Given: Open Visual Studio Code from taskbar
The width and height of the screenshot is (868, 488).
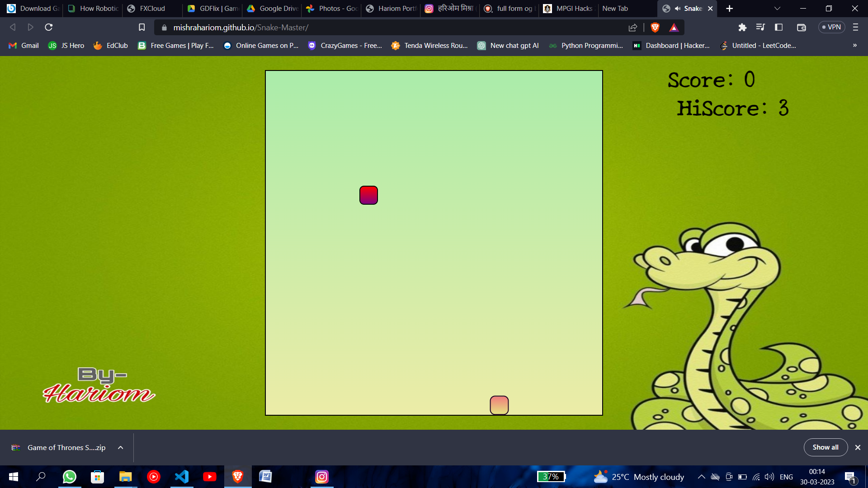Looking at the screenshot, I should click(182, 477).
